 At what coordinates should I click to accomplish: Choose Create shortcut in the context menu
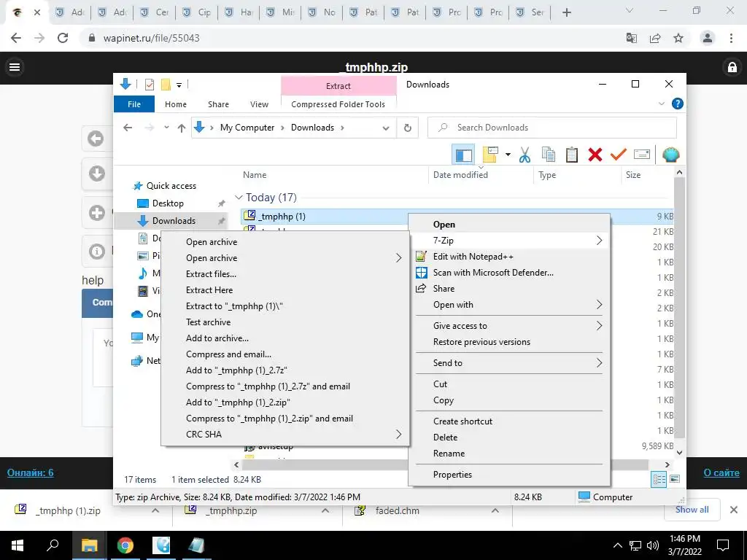click(x=509, y=421)
